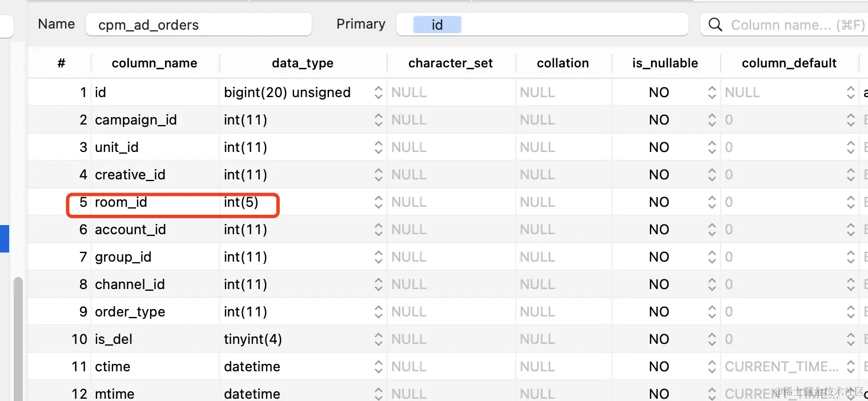Screen dimensions: 868x401
Task: Open is_nullable stepper for ctime row
Action: [712, 367]
